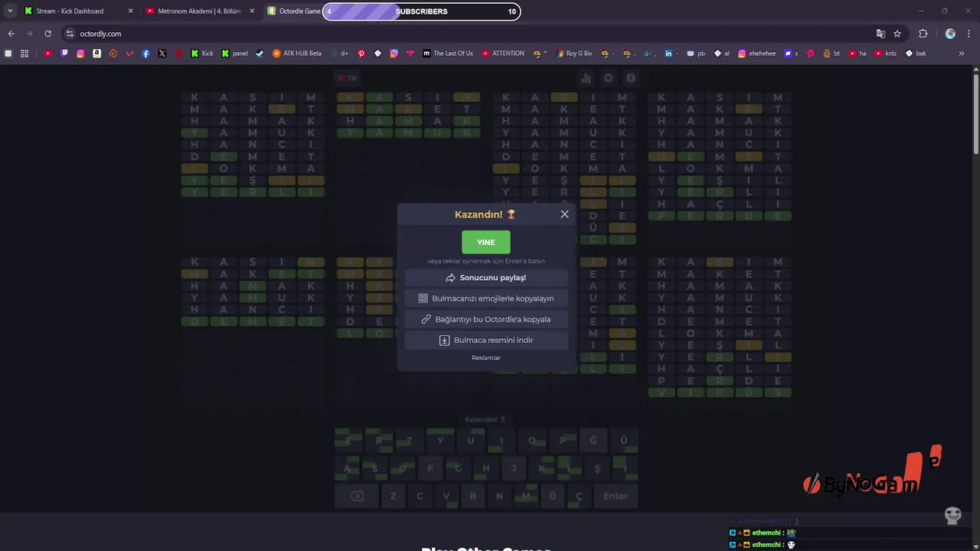The height and width of the screenshot is (551, 980).
Task: Open the browser extensions puzzle icon
Action: tap(923, 34)
